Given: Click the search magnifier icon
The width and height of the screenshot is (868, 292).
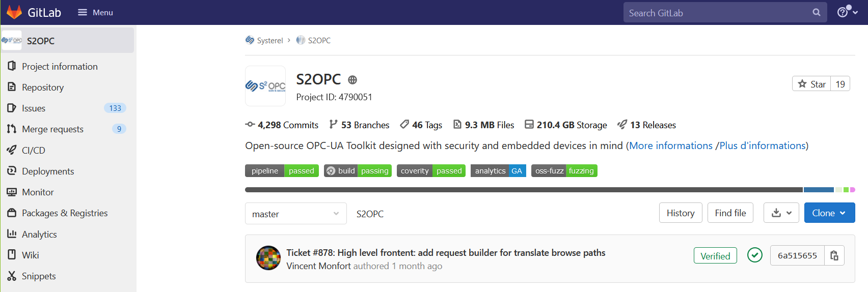Looking at the screenshot, I should click(816, 13).
